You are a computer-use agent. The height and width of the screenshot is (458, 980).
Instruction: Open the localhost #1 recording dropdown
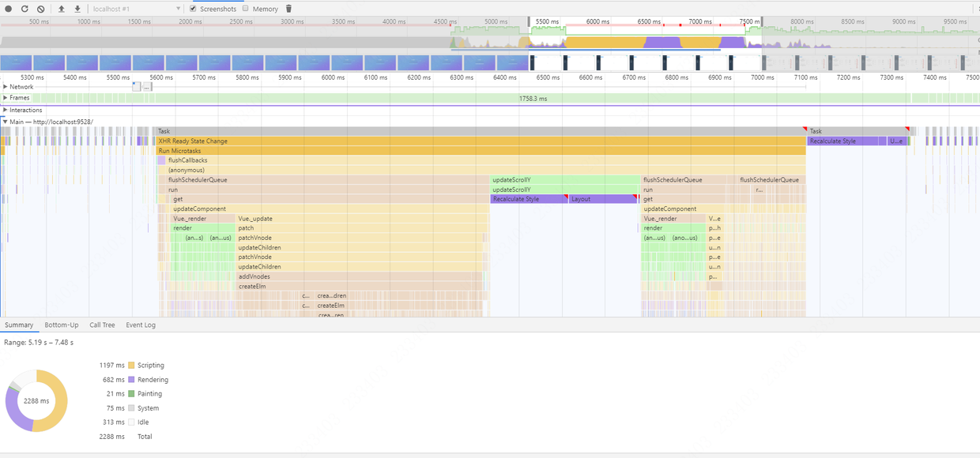tap(136, 9)
